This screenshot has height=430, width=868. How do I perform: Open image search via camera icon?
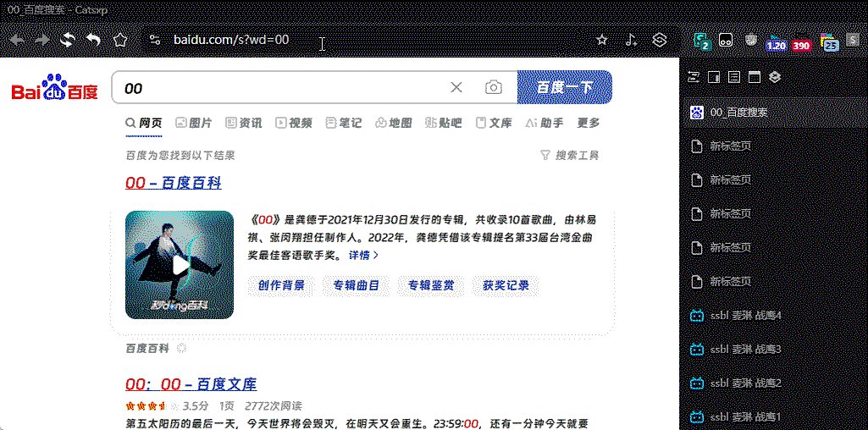pyautogui.click(x=493, y=87)
